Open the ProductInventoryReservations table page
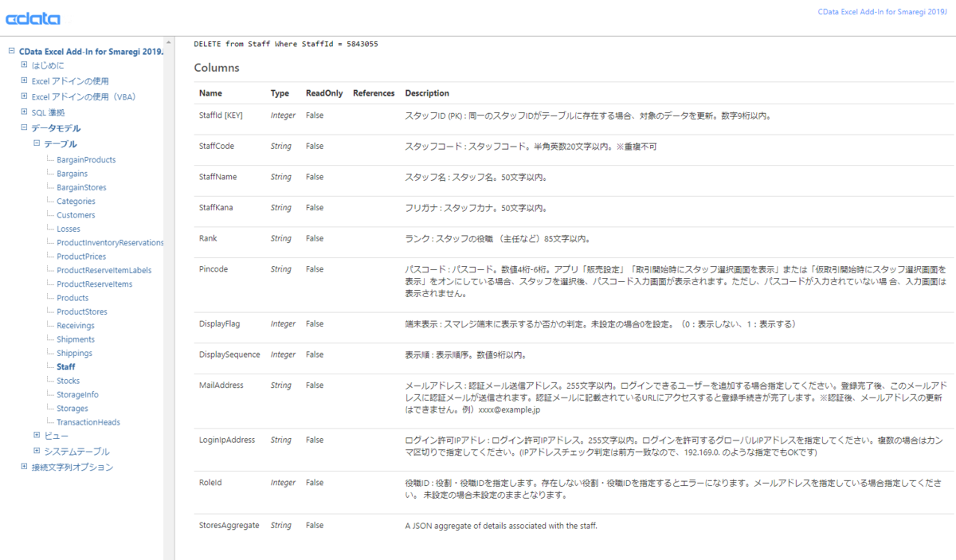956x560 pixels. (110, 243)
